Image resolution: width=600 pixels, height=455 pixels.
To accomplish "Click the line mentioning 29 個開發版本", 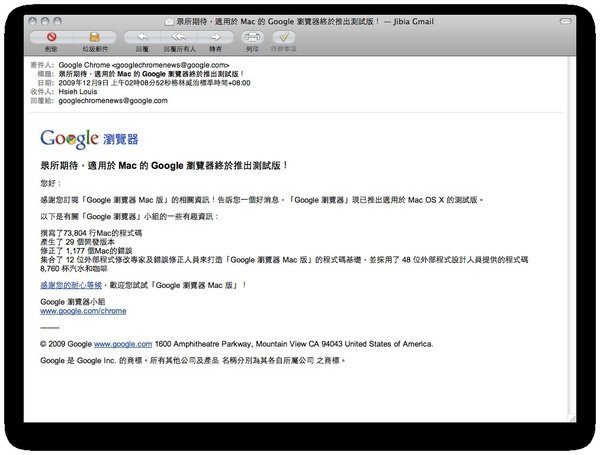I will 77,242.
